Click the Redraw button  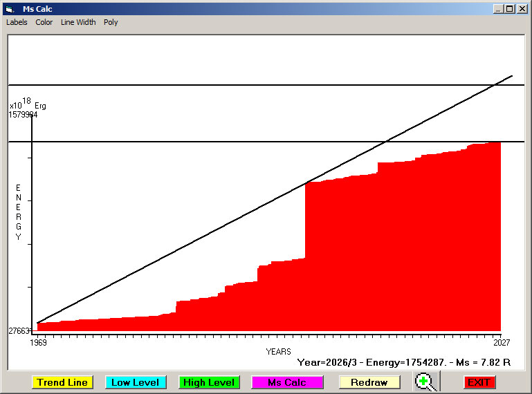pos(369,382)
